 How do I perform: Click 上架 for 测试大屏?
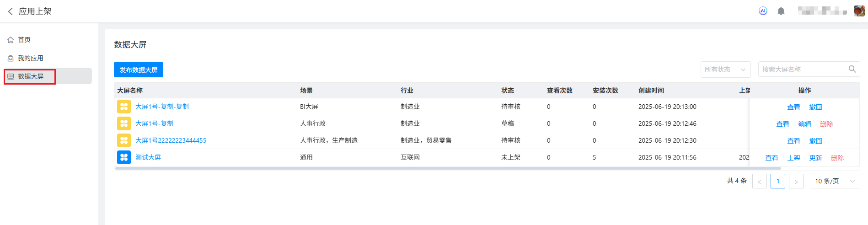(793, 158)
